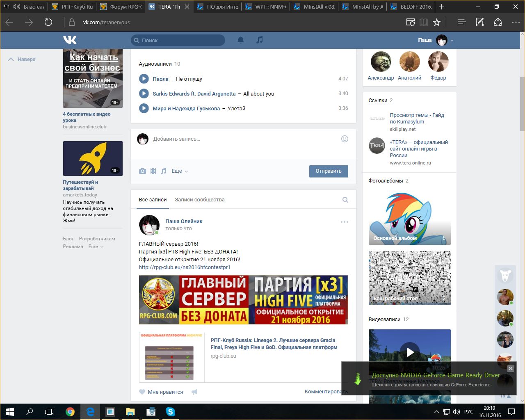Open the emoji smiley picker

(x=345, y=139)
